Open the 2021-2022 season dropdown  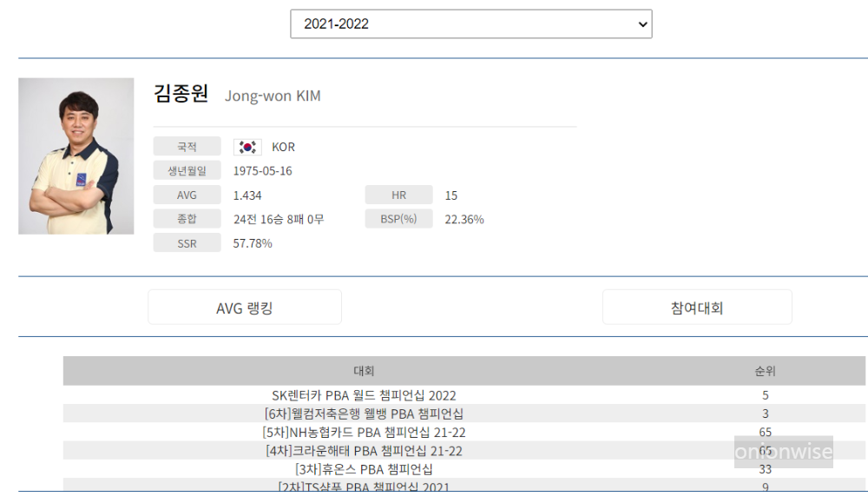point(471,23)
